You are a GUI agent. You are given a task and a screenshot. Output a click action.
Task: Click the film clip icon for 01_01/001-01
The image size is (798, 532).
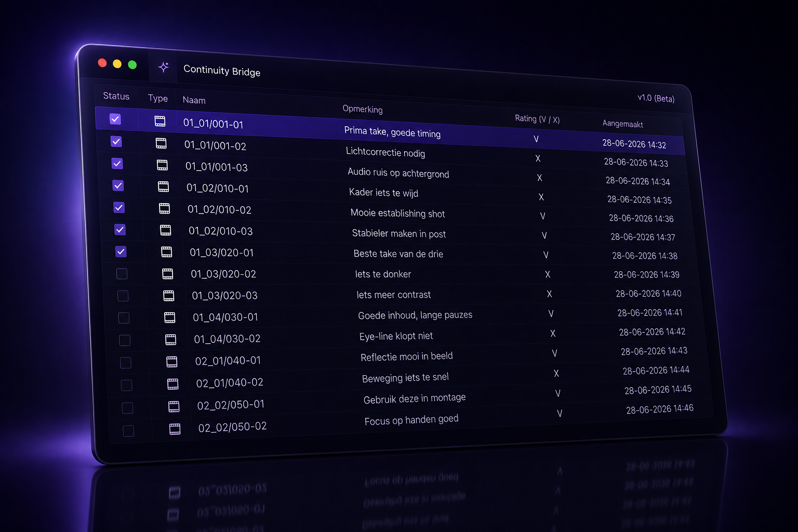pyautogui.click(x=160, y=121)
